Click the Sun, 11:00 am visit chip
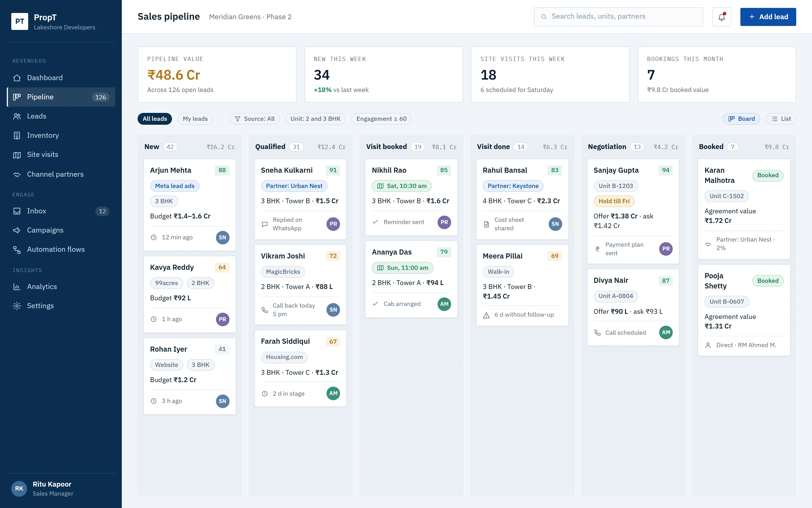 coord(402,268)
